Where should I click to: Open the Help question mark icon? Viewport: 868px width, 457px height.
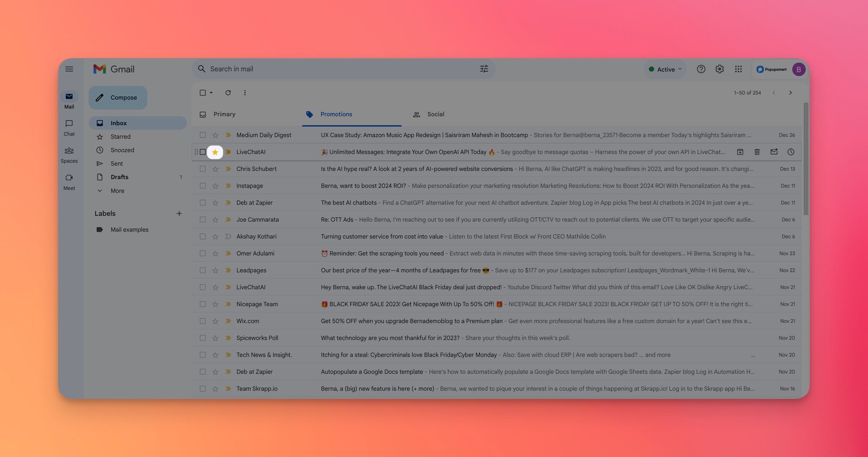701,69
